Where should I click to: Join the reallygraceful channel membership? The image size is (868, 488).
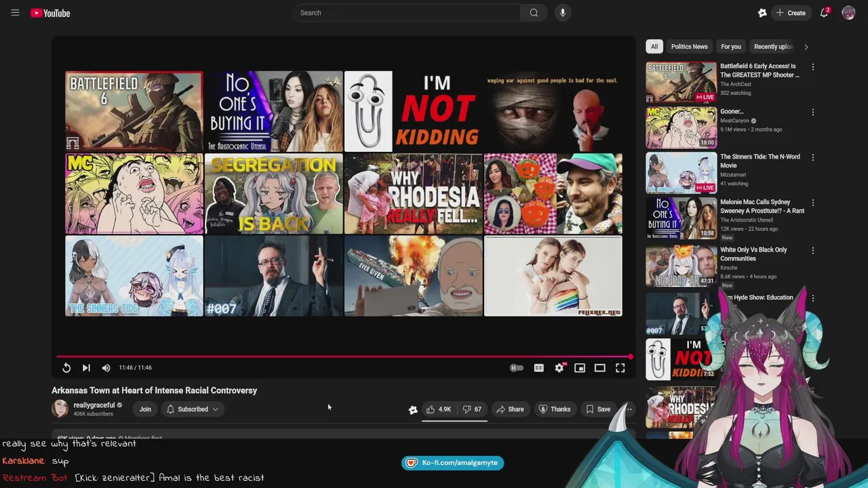click(x=145, y=409)
